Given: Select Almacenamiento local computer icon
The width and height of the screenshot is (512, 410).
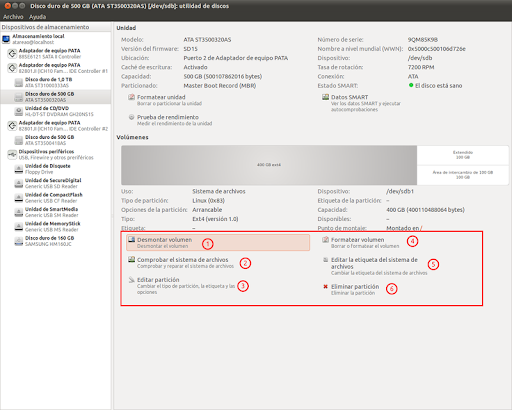Looking at the screenshot, I should [6, 39].
